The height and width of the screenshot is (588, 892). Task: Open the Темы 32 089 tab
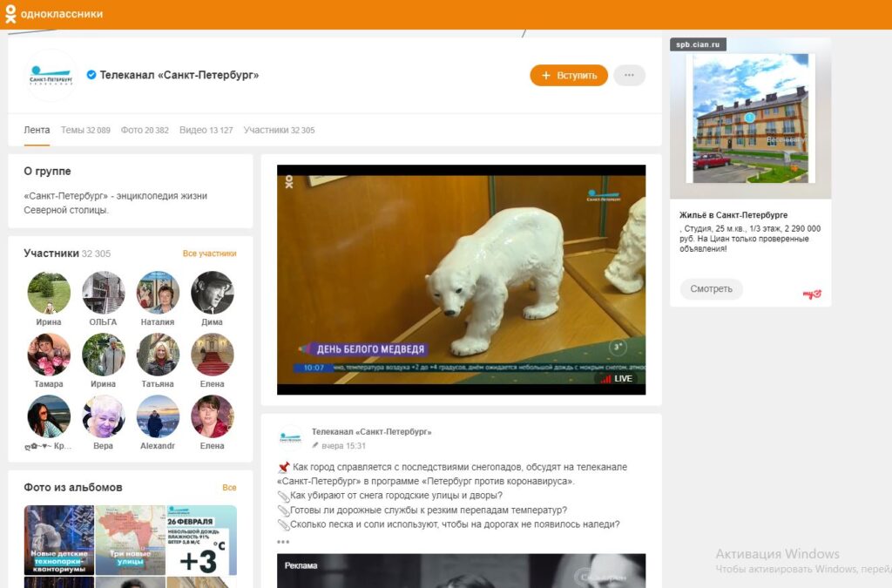85,130
